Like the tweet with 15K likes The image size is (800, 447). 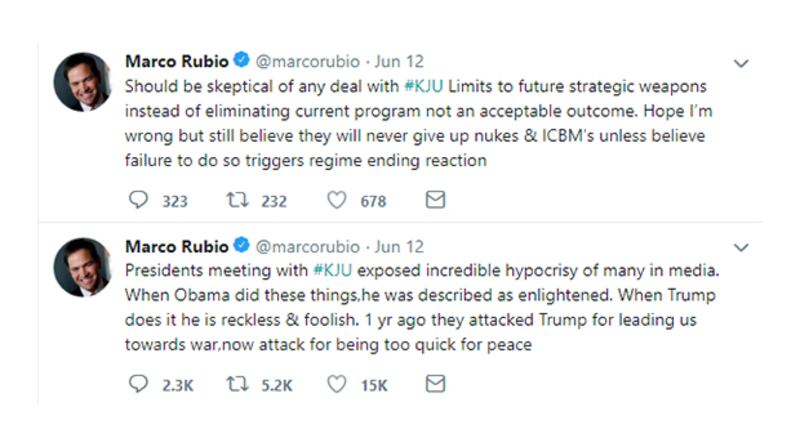pos(337,384)
